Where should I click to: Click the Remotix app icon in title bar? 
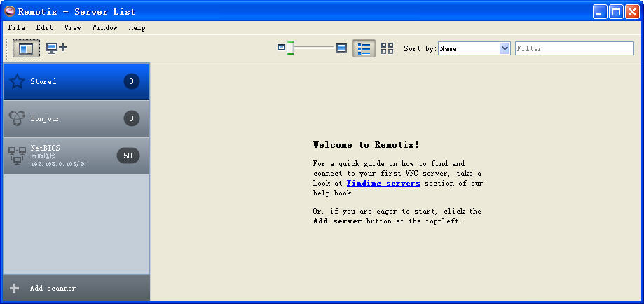pos(9,11)
